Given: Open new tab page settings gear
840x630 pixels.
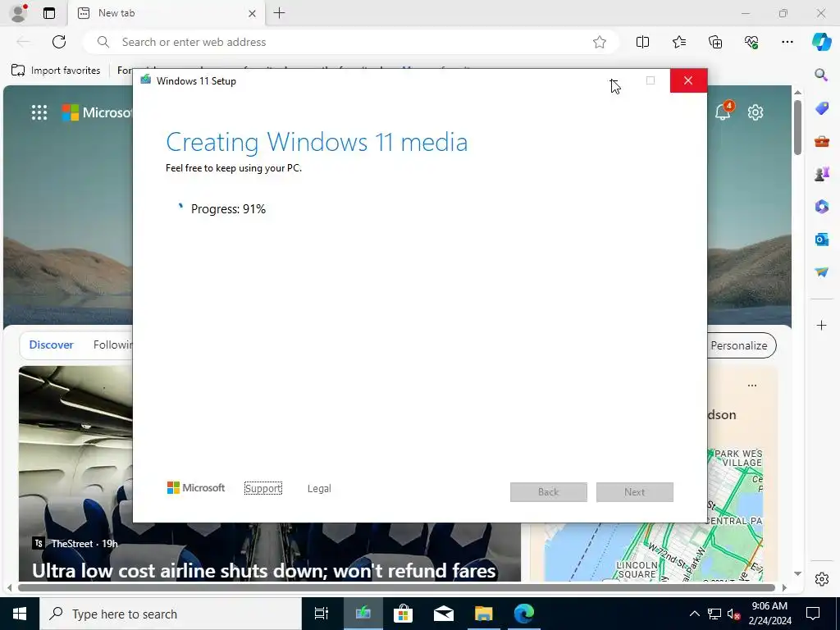Looking at the screenshot, I should coord(756,112).
